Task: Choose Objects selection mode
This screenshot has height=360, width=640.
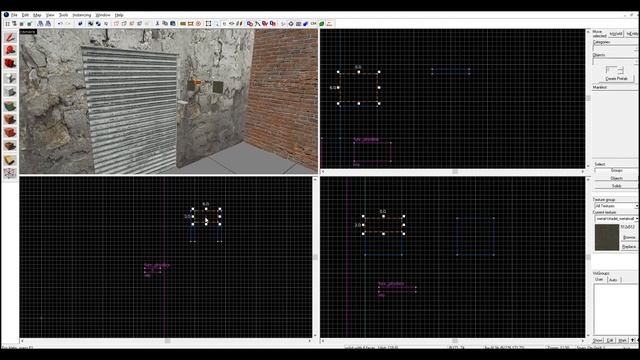Action: [x=616, y=178]
